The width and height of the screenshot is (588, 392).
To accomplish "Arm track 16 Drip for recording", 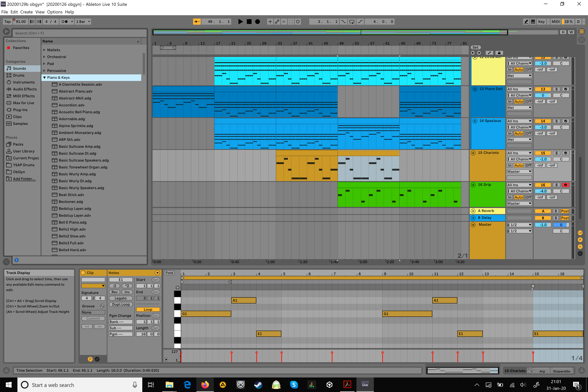I will click(565, 185).
